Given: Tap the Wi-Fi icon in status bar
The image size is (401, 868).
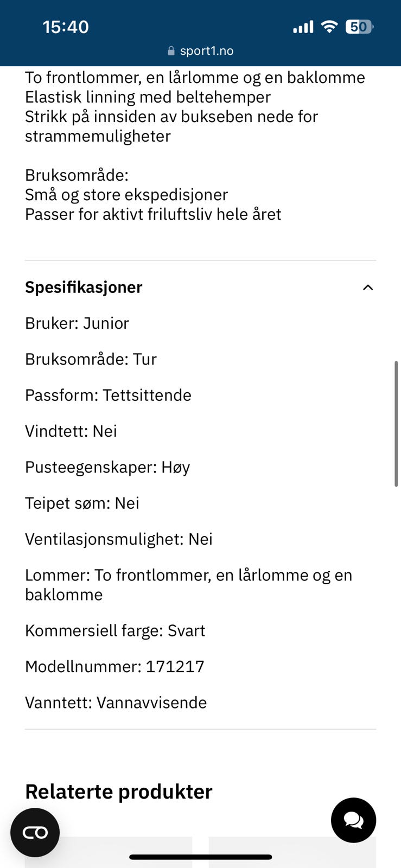Looking at the screenshot, I should tap(329, 27).
